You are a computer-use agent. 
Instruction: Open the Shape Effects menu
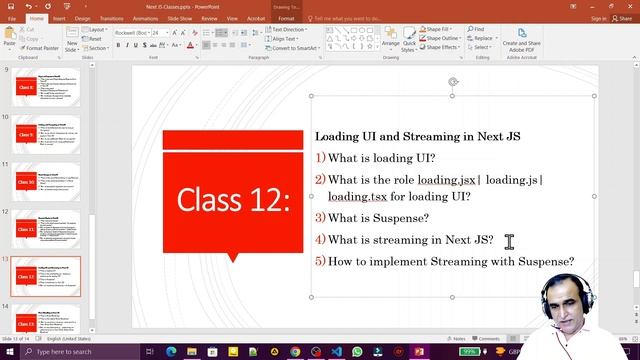(440, 47)
